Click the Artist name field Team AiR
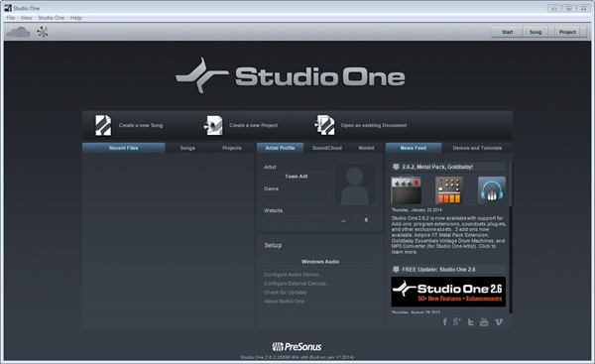595x364 pixels. [297, 177]
